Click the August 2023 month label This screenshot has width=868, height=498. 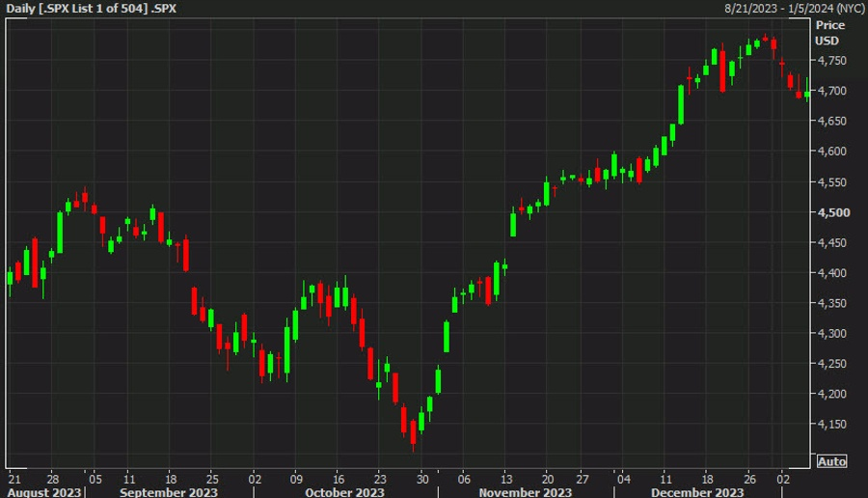pyautogui.click(x=44, y=492)
